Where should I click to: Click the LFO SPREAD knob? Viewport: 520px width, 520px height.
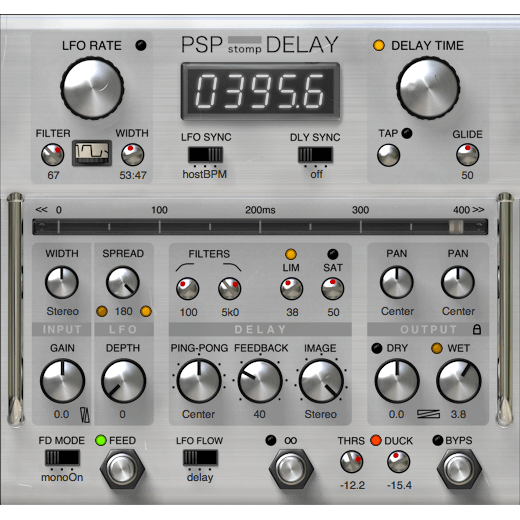pos(123,282)
